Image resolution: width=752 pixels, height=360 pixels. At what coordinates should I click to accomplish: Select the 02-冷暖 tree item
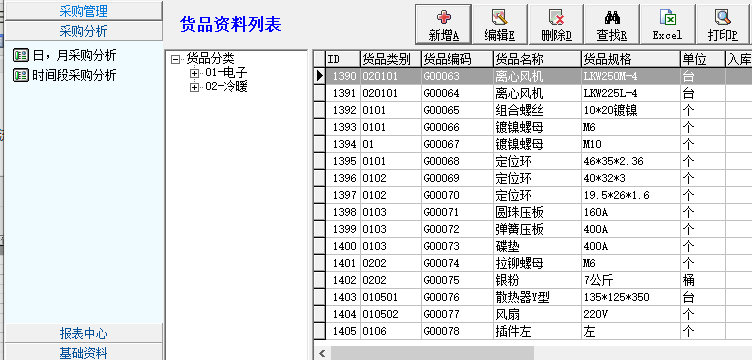point(226,87)
